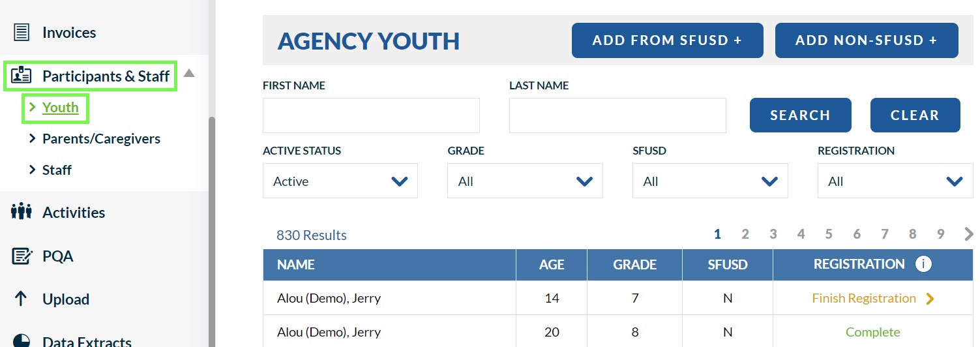Select Parents/Caregivers in the sidebar

[101, 138]
